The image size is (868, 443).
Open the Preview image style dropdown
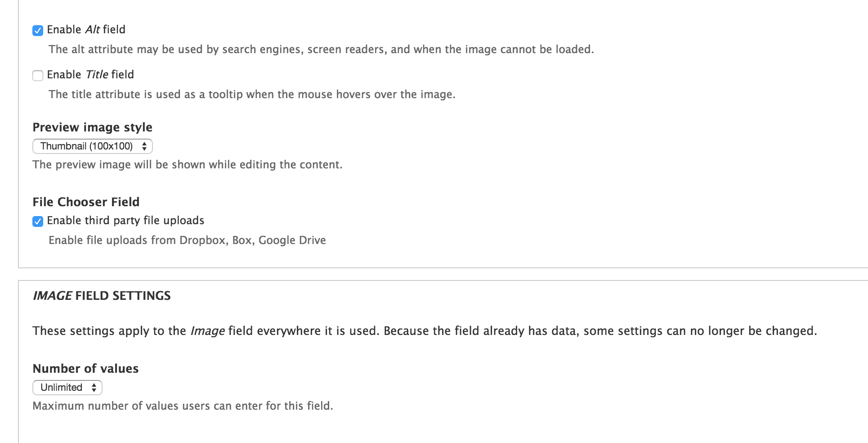click(92, 146)
